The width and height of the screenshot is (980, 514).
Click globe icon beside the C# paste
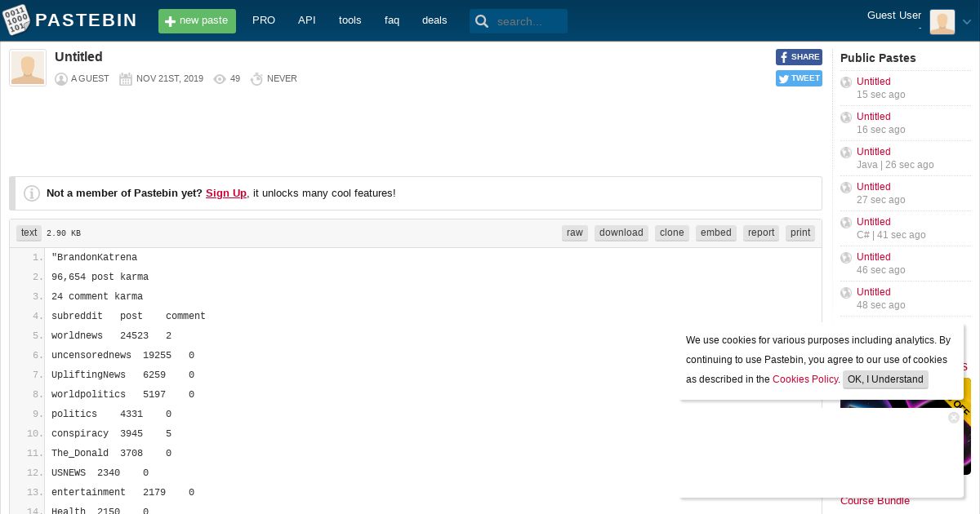[x=846, y=223]
